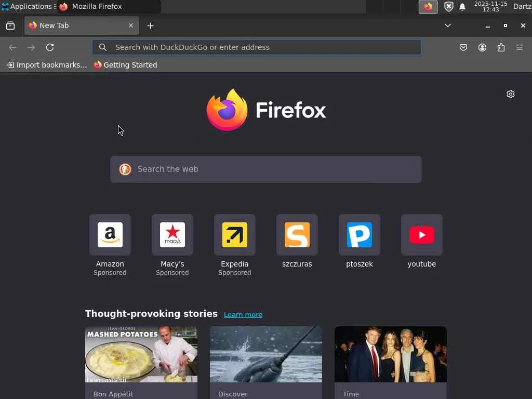Open the Time story thumbnail
This screenshot has width=532, height=399.
pyautogui.click(x=391, y=354)
